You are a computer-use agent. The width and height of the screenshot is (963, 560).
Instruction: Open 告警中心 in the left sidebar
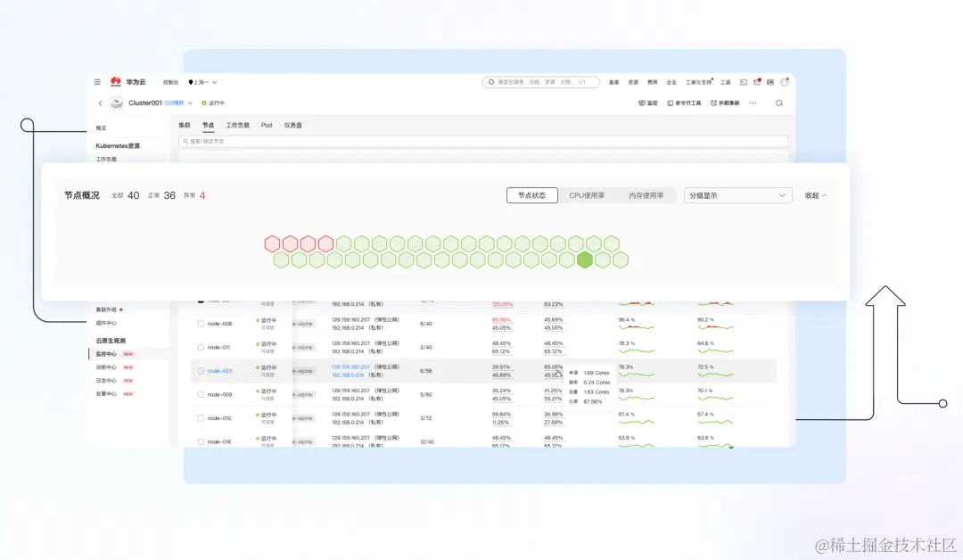(x=106, y=394)
